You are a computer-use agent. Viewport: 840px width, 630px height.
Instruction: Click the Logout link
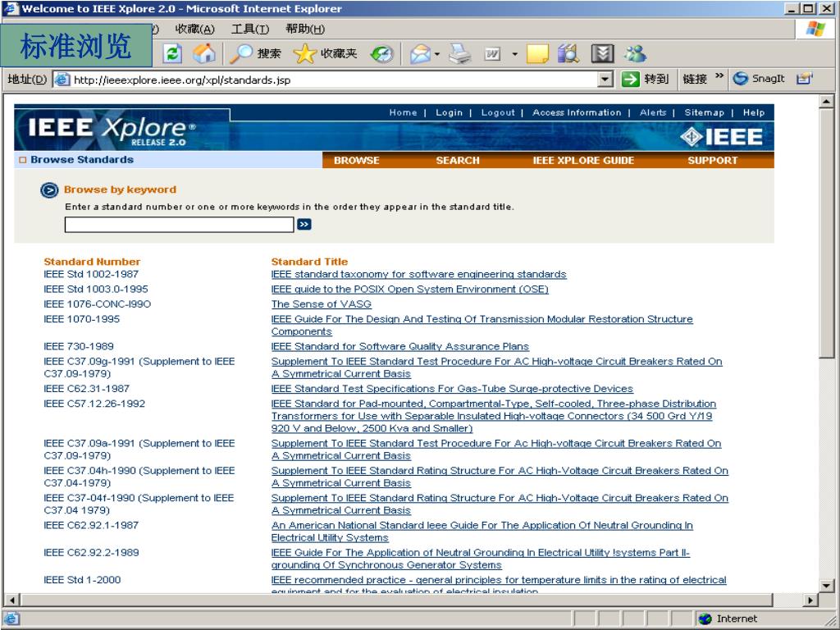pos(498,112)
